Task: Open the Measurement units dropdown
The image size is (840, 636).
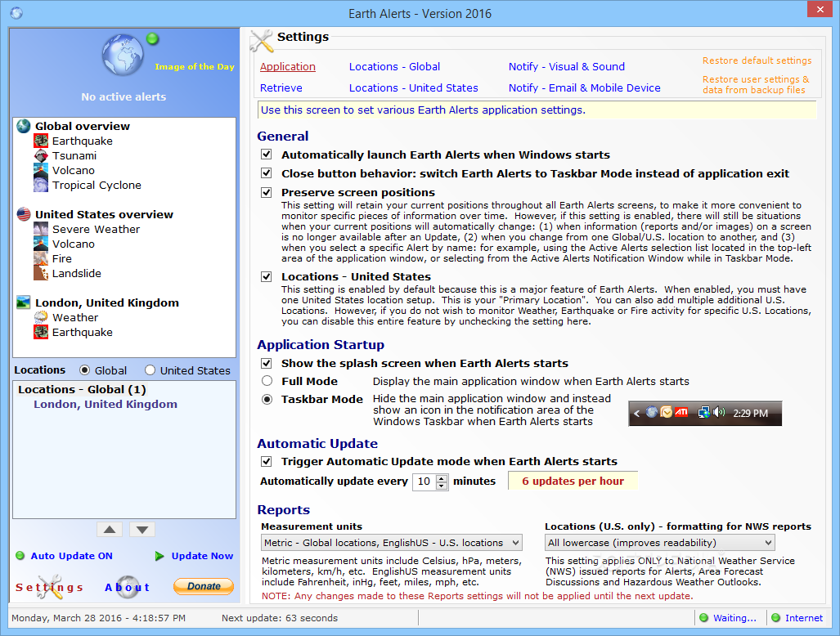Action: pyautogui.click(x=392, y=543)
